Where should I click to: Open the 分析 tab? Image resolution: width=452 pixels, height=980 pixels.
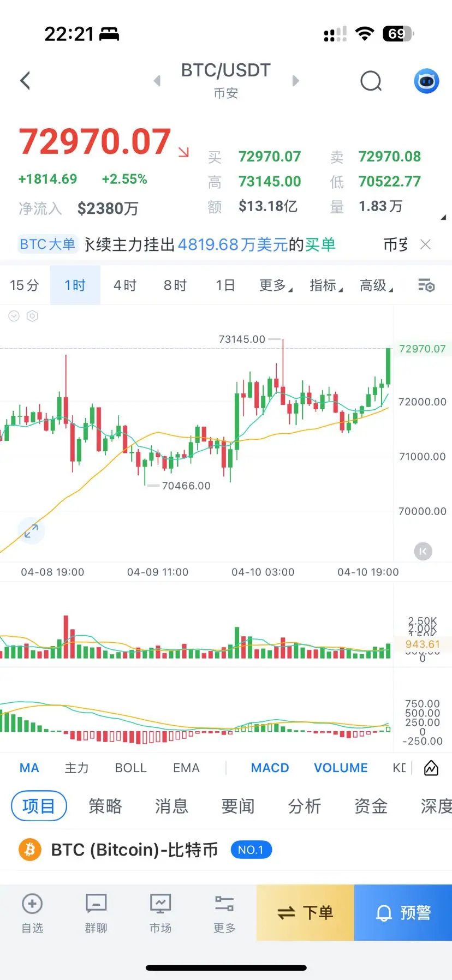tap(305, 806)
